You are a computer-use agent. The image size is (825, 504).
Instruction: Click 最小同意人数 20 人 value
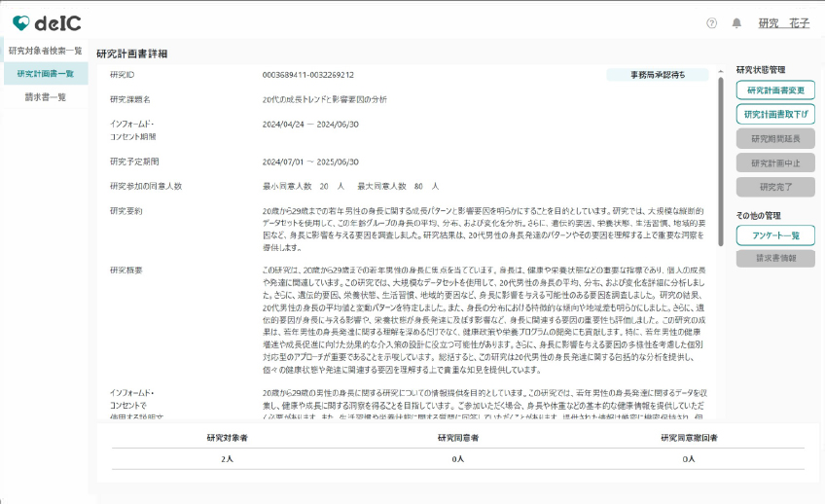[x=304, y=186]
